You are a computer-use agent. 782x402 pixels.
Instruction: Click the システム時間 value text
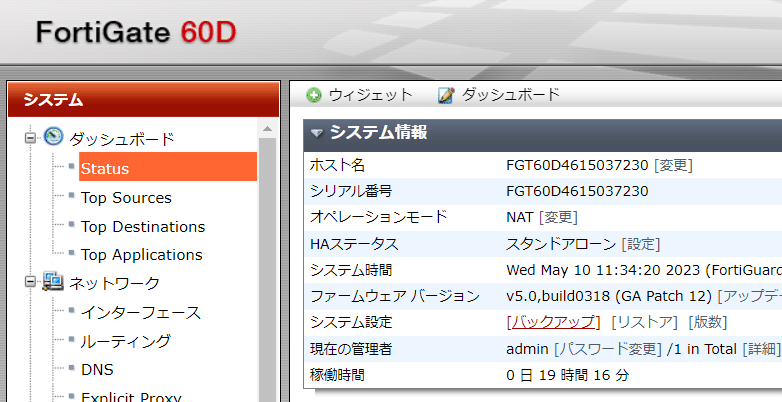click(x=644, y=270)
